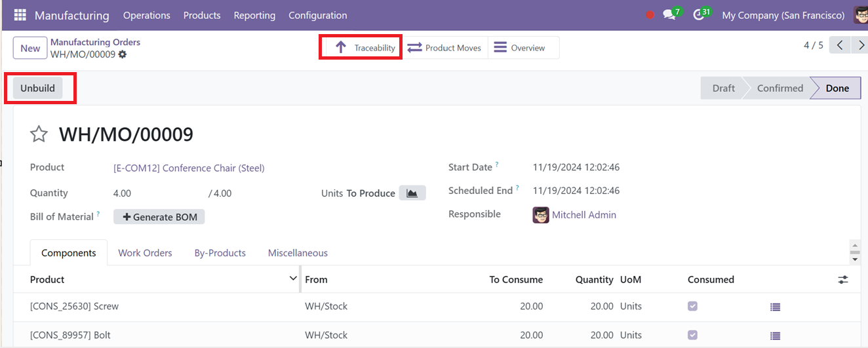This screenshot has height=348, width=868.
Task: Open the Traceability report
Action: [x=365, y=48]
